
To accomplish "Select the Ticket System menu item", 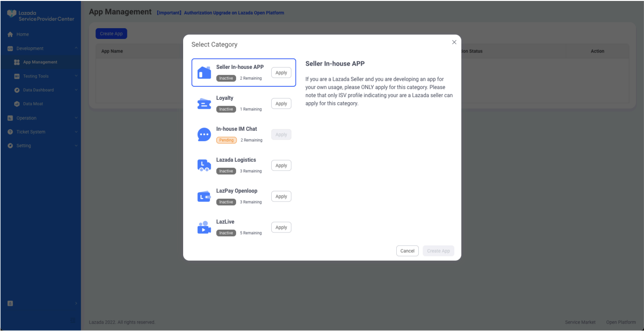I will click(40, 132).
